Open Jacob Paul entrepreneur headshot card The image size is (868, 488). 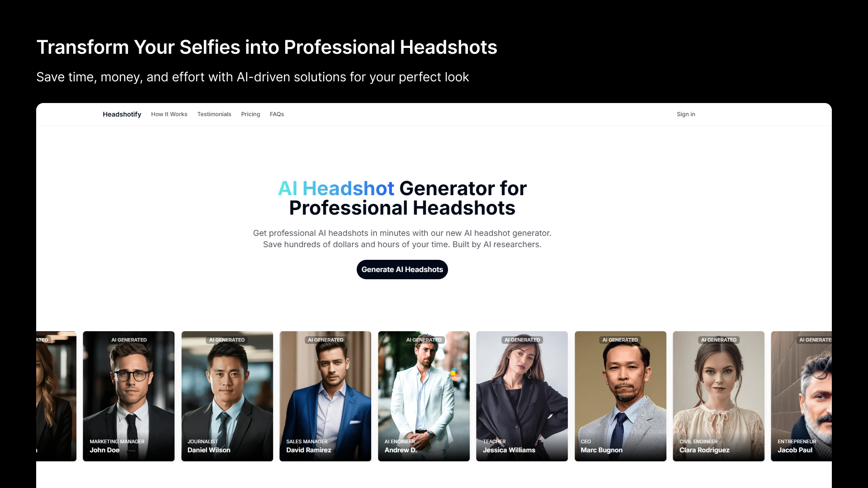coord(801,396)
